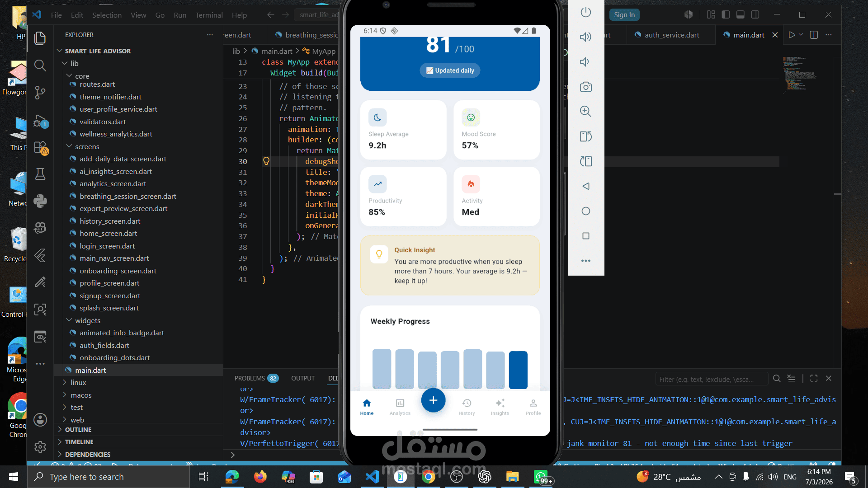Click the emulator home circle button
868x488 pixels.
[x=586, y=211]
